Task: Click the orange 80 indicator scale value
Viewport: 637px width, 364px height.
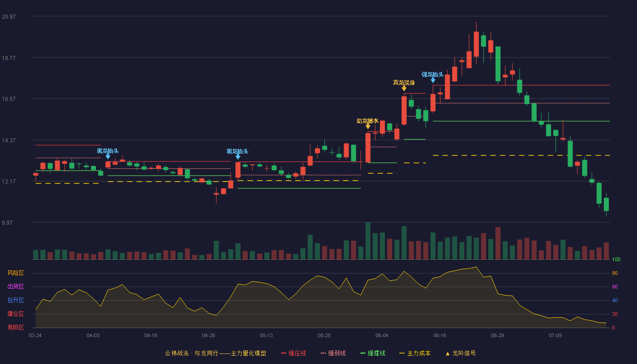Action: click(615, 273)
